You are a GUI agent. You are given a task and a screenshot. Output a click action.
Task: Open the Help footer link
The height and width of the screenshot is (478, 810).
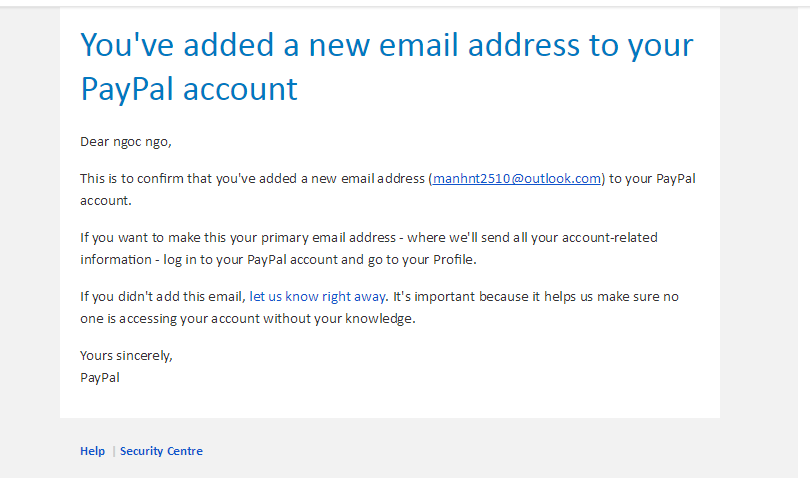92,451
